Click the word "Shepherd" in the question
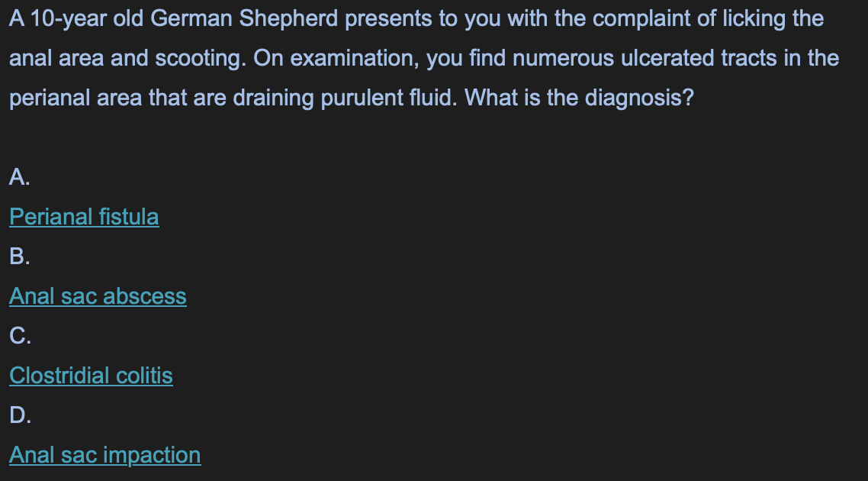 point(289,19)
